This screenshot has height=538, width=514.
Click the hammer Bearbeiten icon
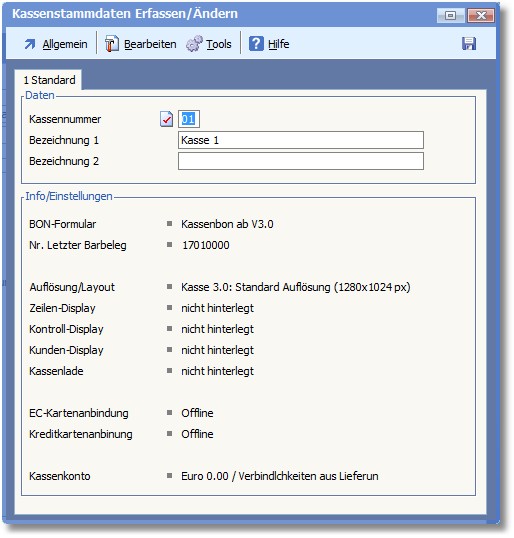tap(112, 44)
